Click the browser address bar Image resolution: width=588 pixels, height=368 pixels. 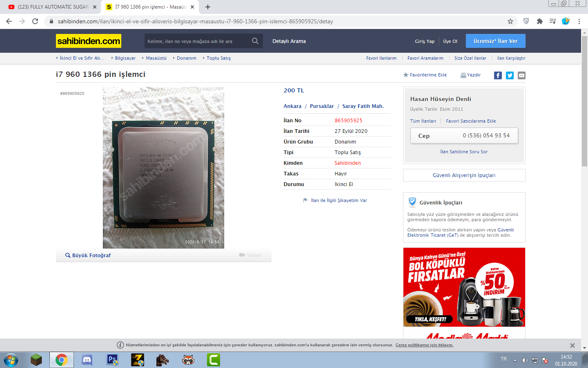point(278,21)
